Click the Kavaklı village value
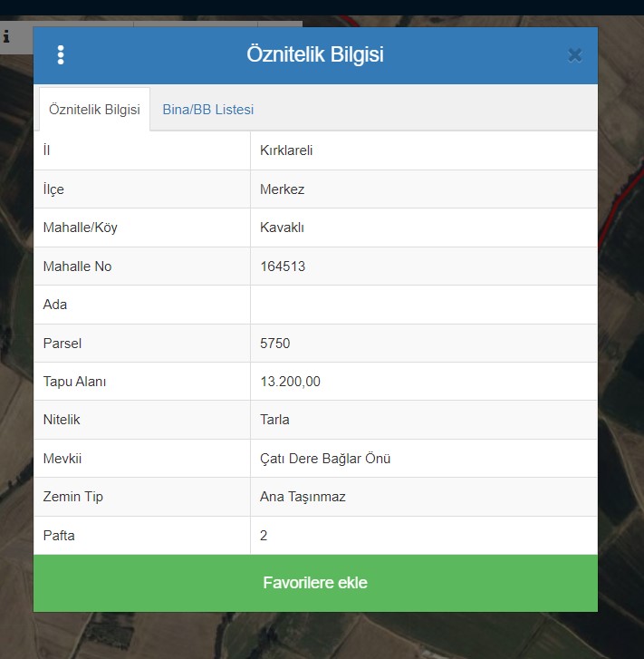This screenshot has height=659, width=644. [x=282, y=228]
